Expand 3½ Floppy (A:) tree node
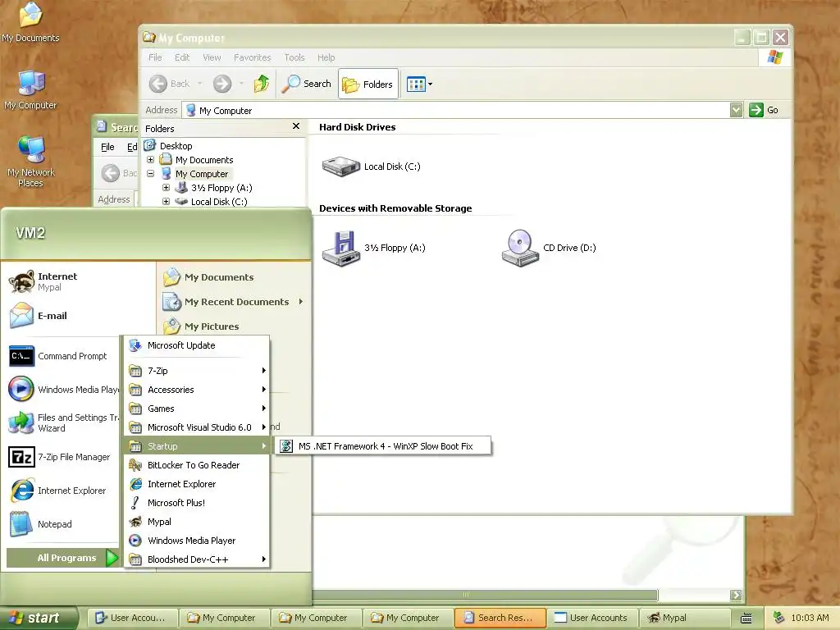840x630 pixels. point(166,188)
